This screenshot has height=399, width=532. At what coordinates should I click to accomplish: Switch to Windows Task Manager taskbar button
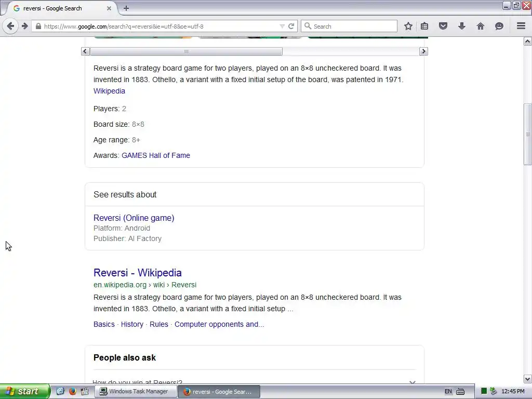(135, 392)
